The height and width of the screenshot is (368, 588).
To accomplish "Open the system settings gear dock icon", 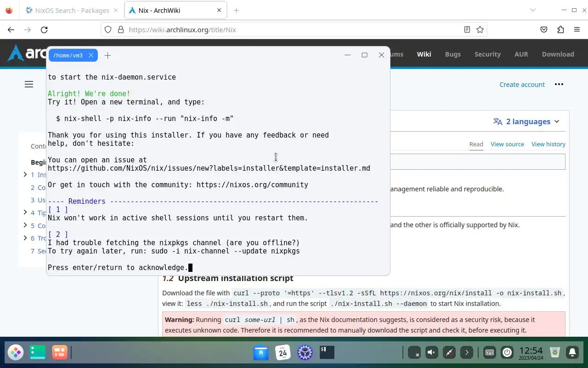I will click(x=305, y=352).
